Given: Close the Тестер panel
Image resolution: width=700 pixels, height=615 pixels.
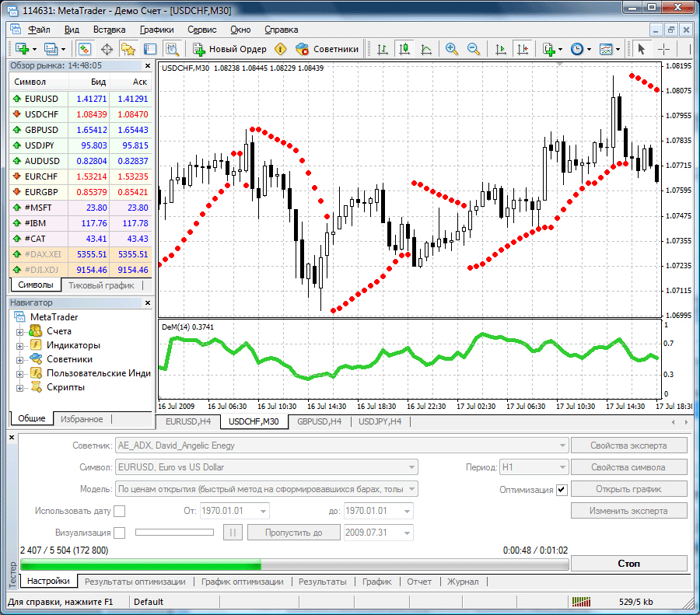Looking at the screenshot, I should click(12, 438).
